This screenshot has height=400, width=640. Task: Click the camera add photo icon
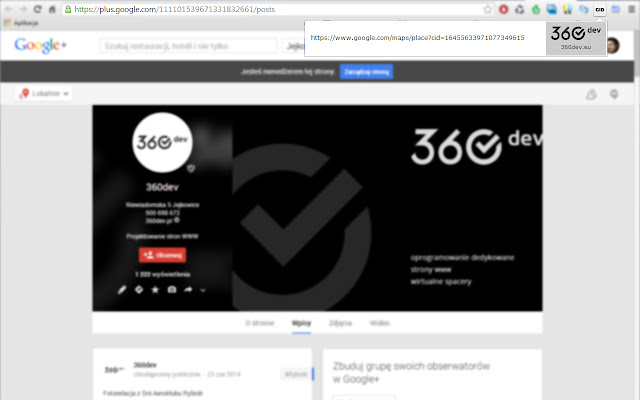click(x=172, y=289)
